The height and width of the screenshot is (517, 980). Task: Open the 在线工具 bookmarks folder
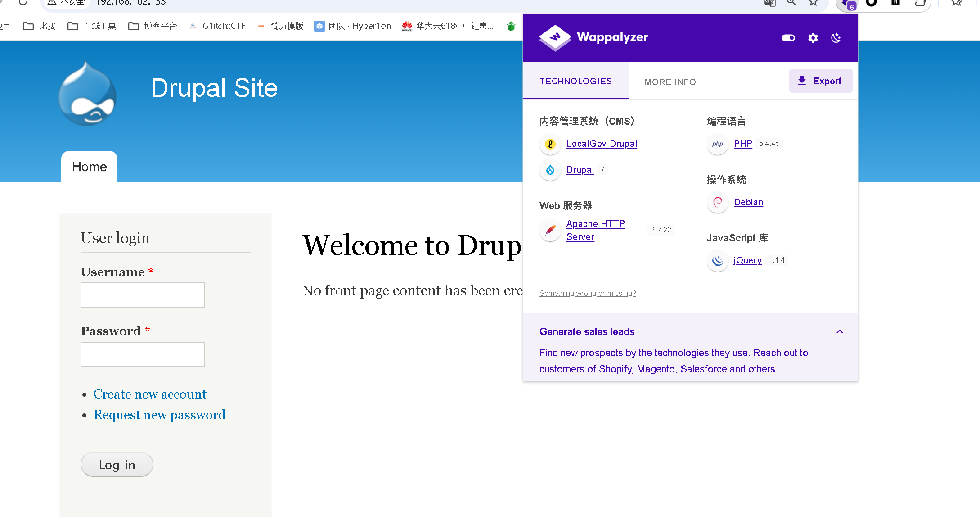pos(92,26)
